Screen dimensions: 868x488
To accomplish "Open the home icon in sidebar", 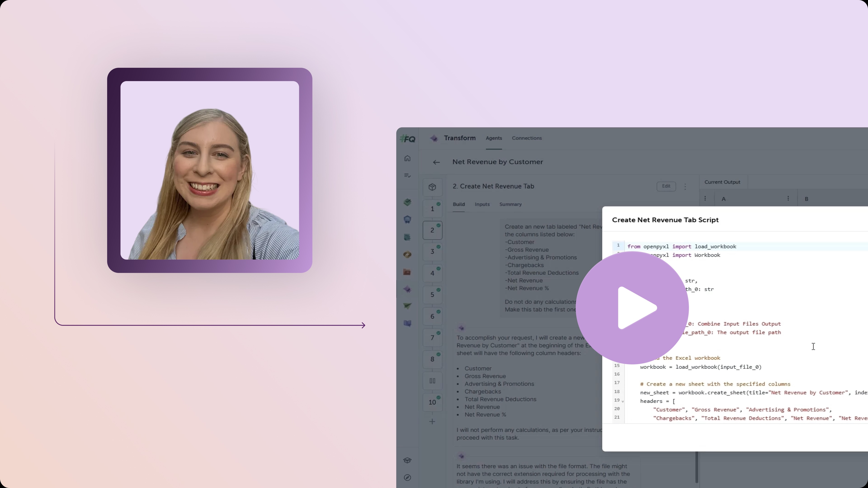I will coord(407,158).
